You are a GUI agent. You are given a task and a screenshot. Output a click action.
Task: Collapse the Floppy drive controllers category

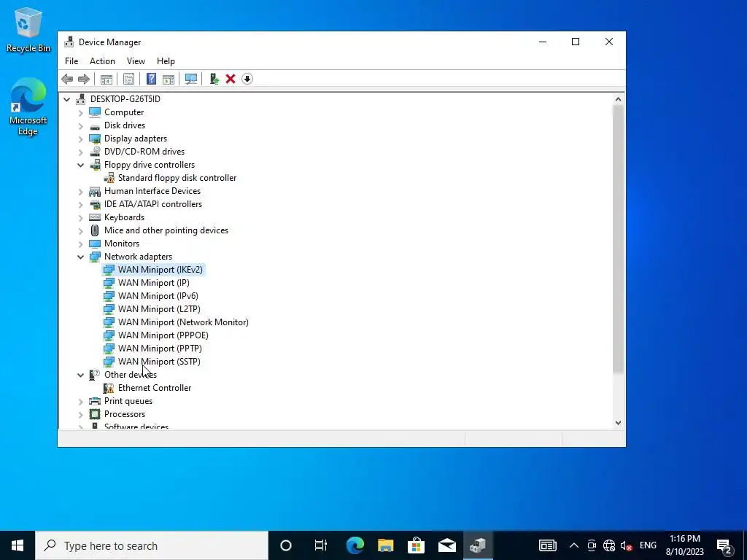[80, 165]
